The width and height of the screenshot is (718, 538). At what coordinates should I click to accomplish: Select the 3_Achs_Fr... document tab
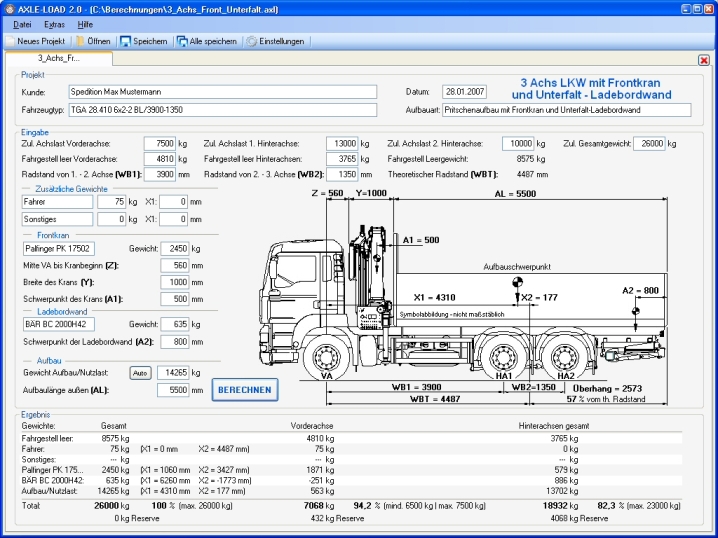pos(59,59)
